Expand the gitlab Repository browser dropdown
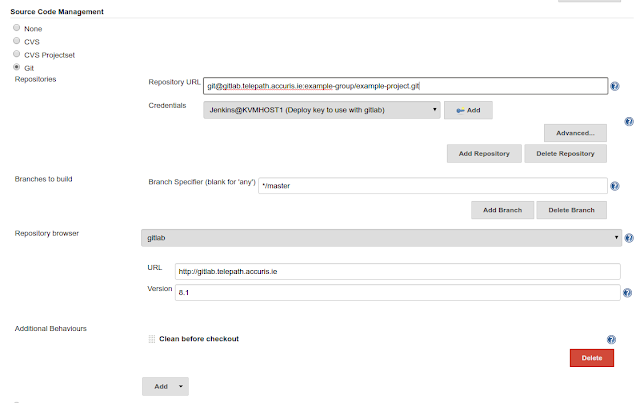This screenshot has width=640, height=403. click(381, 238)
